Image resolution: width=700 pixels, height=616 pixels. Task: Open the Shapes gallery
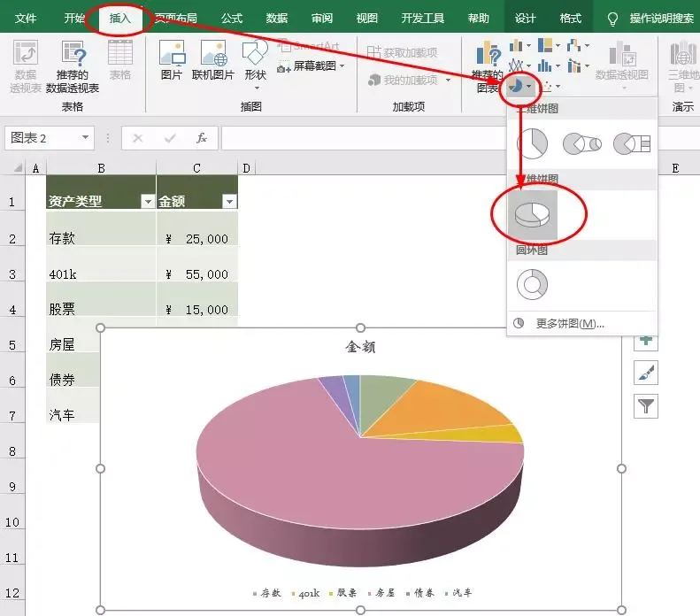256,65
